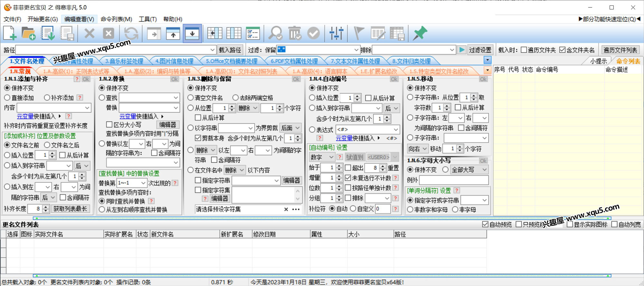The image size is (644, 286).
Task: Click the round checkmark apply icon
Action: tap(314, 33)
